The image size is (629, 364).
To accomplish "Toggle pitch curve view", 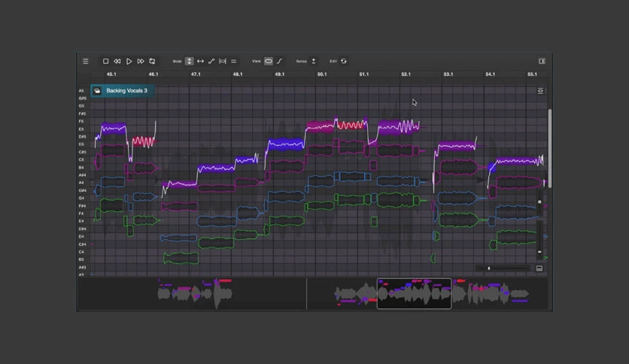I will [x=280, y=62].
